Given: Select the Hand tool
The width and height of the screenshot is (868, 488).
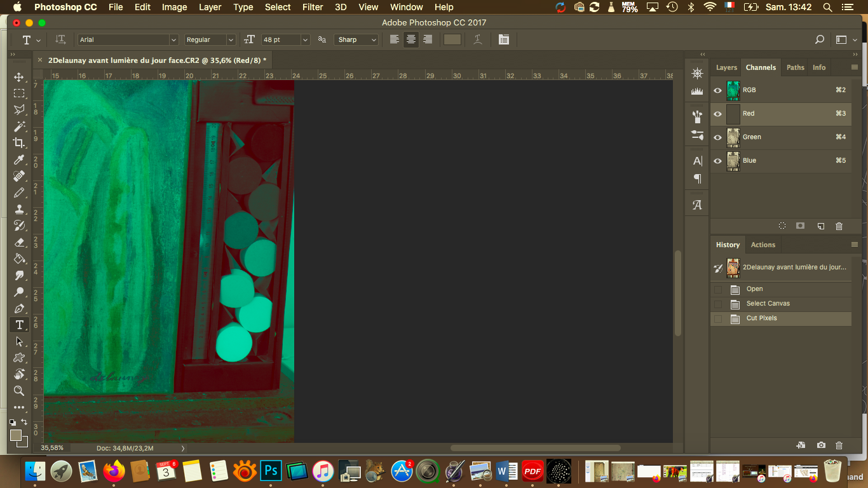Looking at the screenshot, I should pyautogui.click(x=19, y=374).
